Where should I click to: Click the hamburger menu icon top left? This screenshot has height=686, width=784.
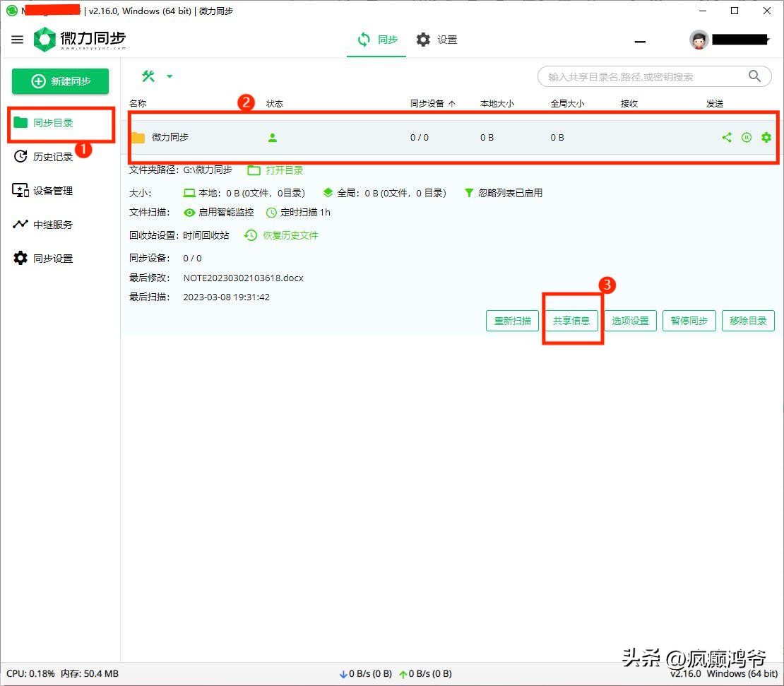(17, 40)
